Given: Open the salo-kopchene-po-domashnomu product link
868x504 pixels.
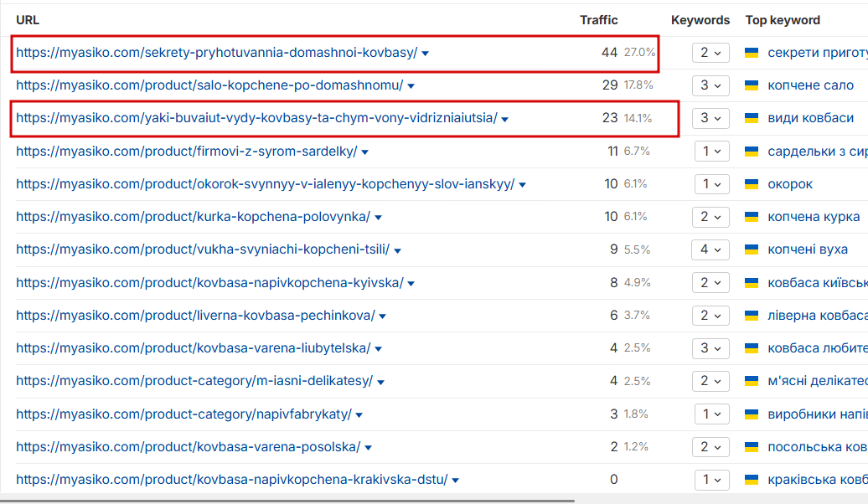Looking at the screenshot, I should click(x=209, y=85).
